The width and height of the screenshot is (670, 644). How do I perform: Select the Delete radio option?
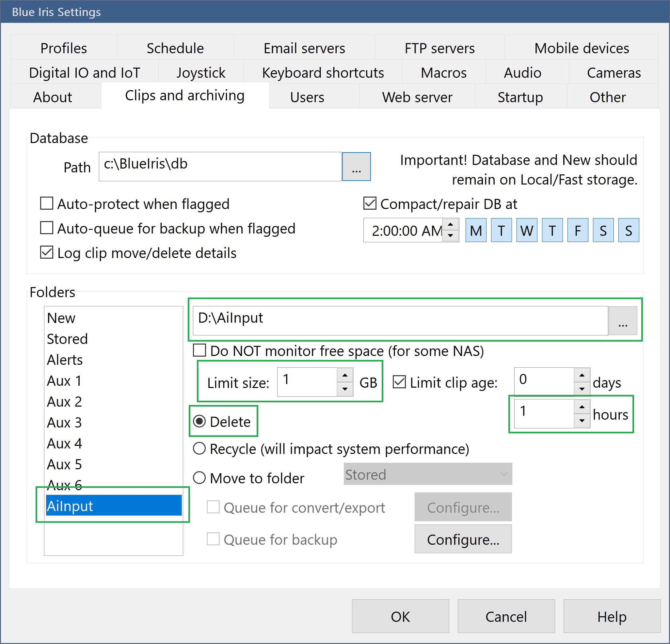(199, 421)
